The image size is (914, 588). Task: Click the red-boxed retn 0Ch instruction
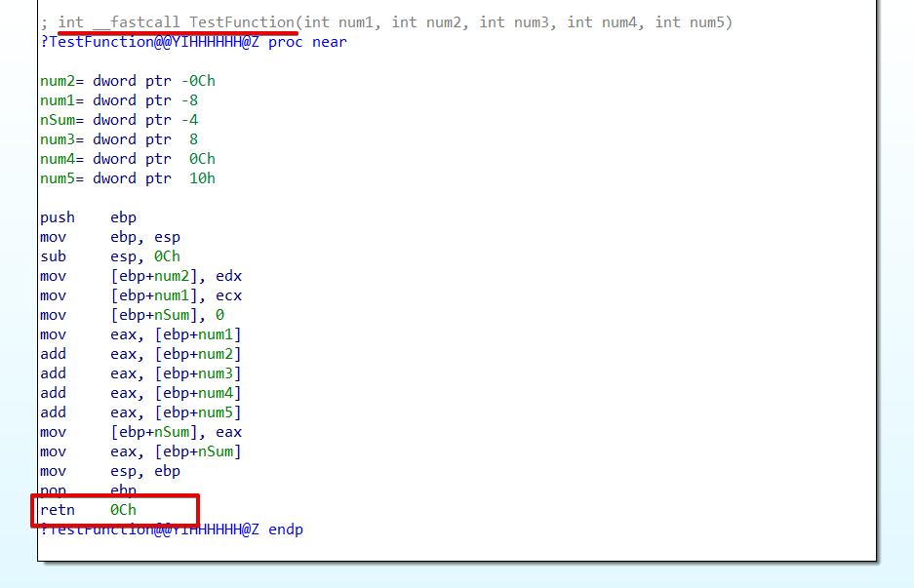coord(88,509)
